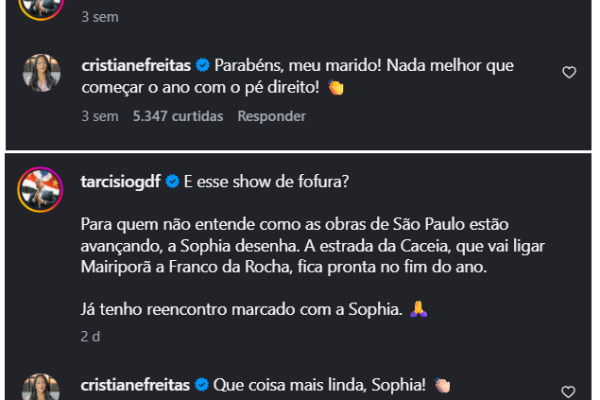
Task: Click the praying hands emoji after "Sophia."
Action: pos(418,310)
